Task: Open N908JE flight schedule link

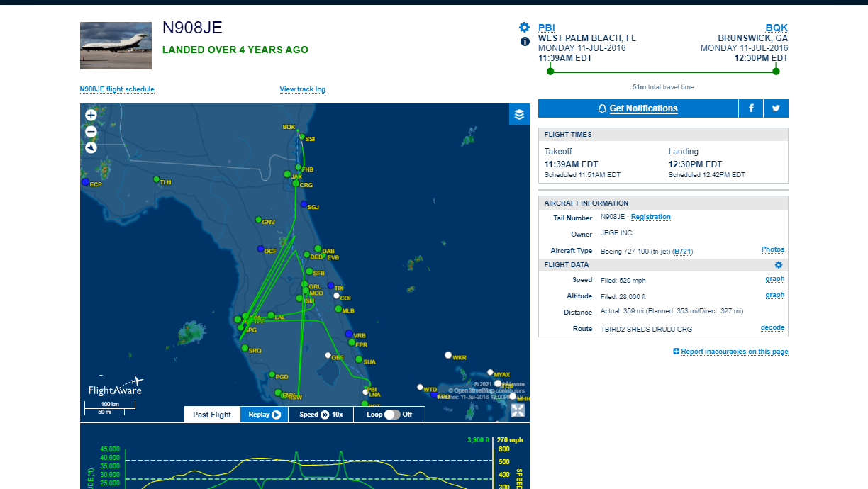Action: (117, 89)
